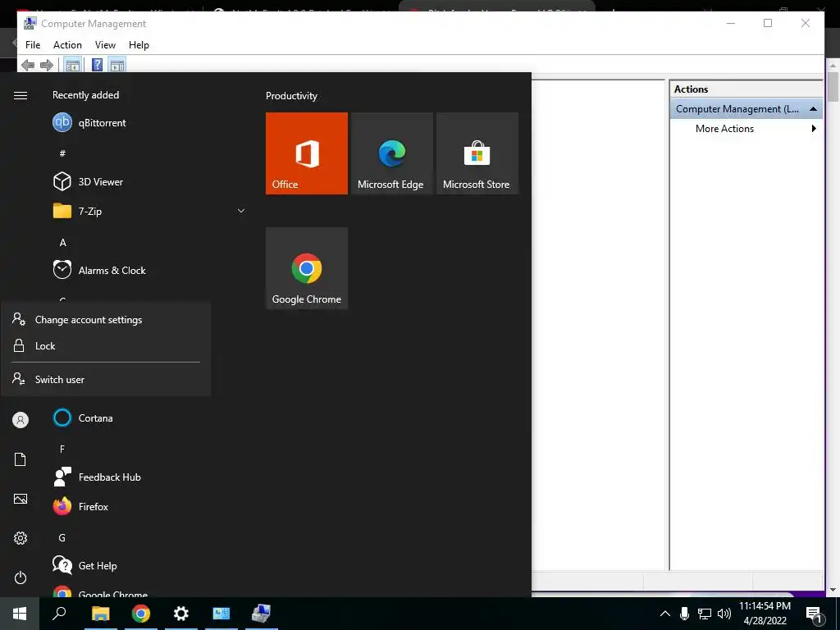Open the fourth taskbar app with blue window icon
This screenshot has width=840, height=630.
221,614
